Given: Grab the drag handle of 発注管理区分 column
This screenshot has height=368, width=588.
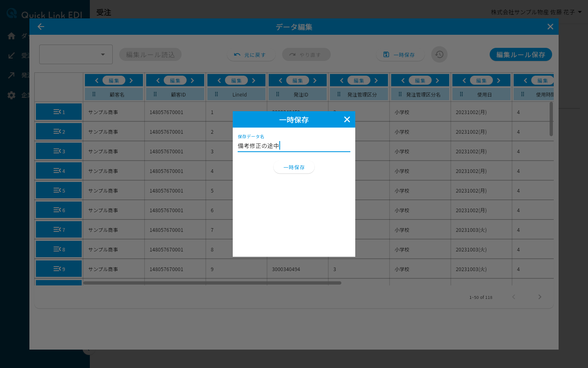Looking at the screenshot, I should coord(339,94).
